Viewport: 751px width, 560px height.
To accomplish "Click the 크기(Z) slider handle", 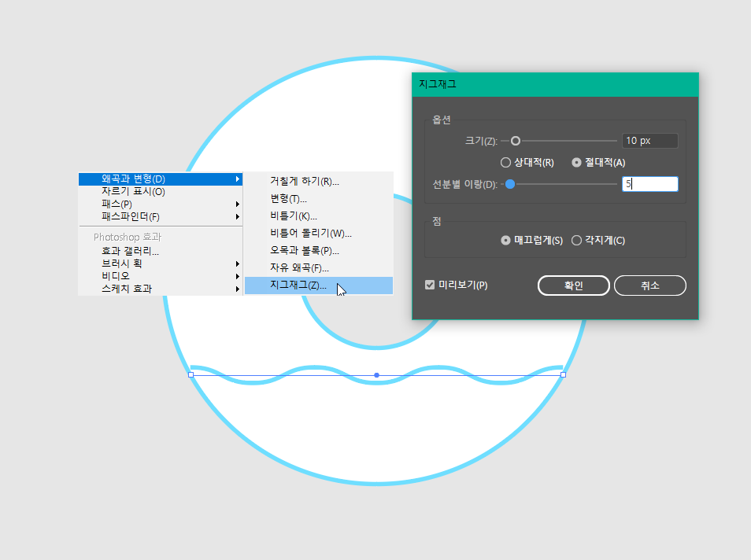I will [x=516, y=142].
